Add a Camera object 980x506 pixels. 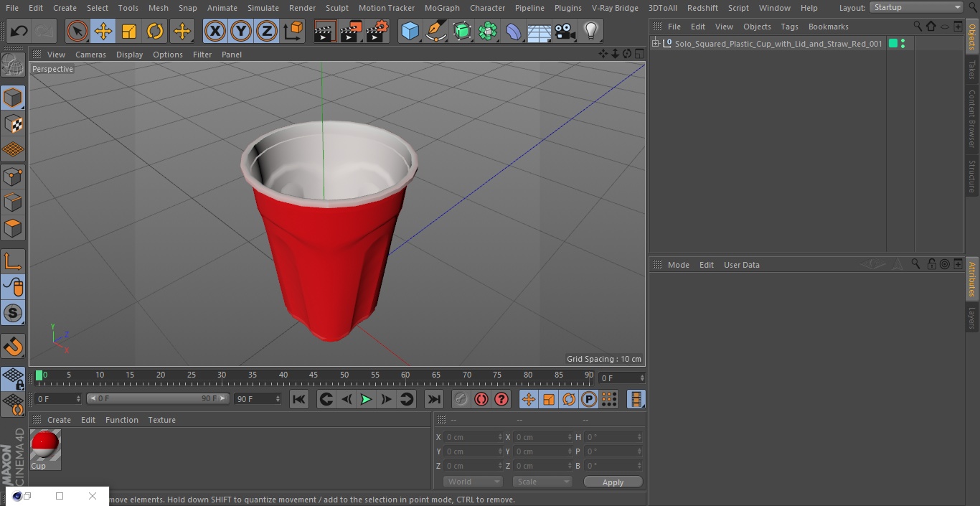pyautogui.click(x=565, y=31)
